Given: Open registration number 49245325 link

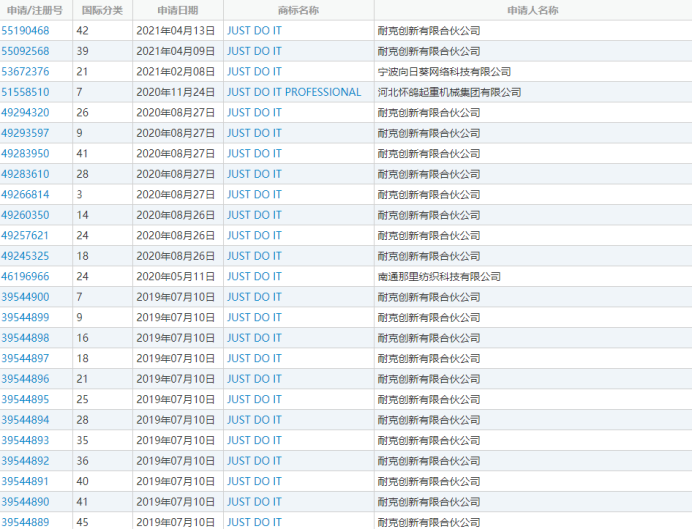Looking at the screenshot, I should click(x=25, y=256).
